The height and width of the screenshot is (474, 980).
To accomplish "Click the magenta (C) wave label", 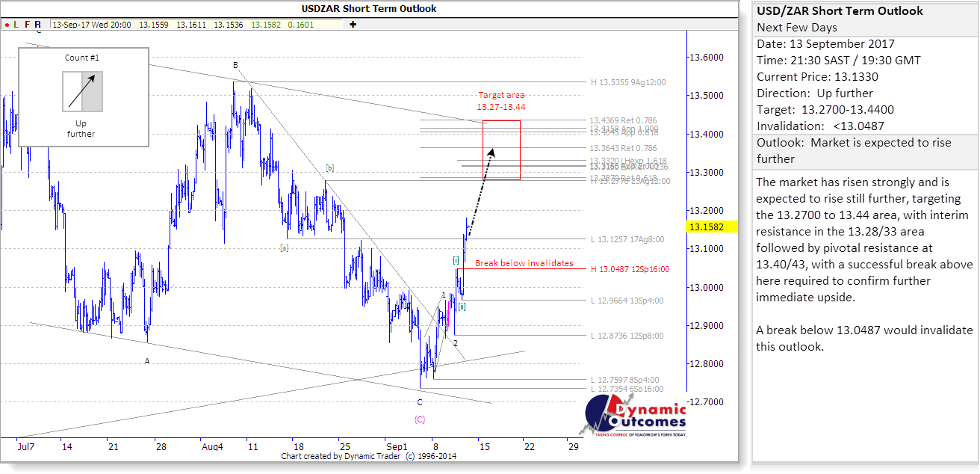I will tap(420, 419).
